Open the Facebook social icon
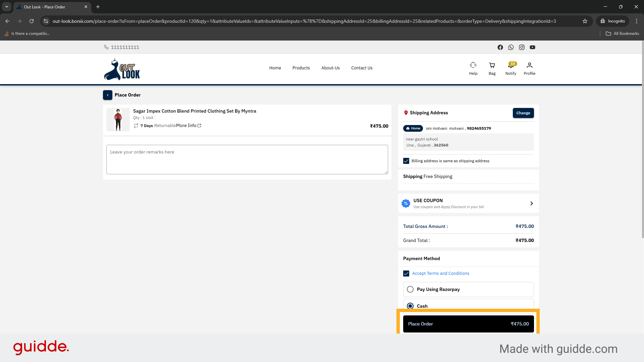This screenshot has height=362, width=644. click(x=500, y=47)
